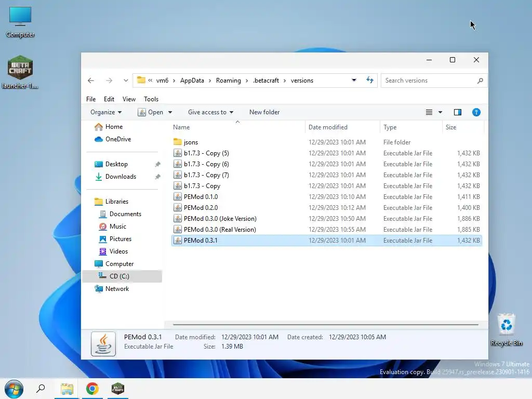Open the Windows Start button

14,389
